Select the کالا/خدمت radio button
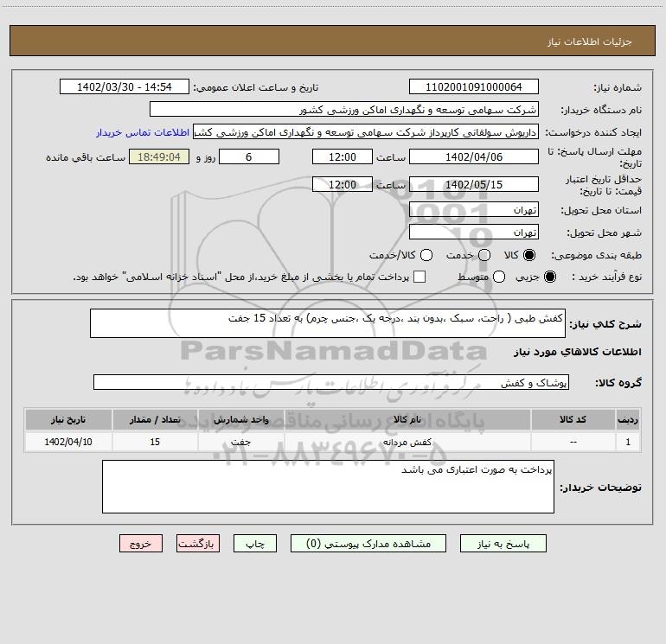Screen dimensions: 666x644 (x=426, y=255)
